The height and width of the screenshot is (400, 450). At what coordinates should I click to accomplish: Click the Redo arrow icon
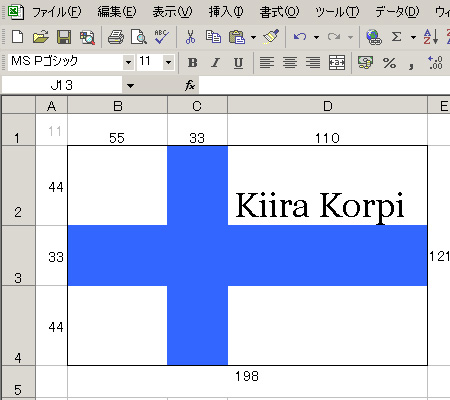[334, 37]
